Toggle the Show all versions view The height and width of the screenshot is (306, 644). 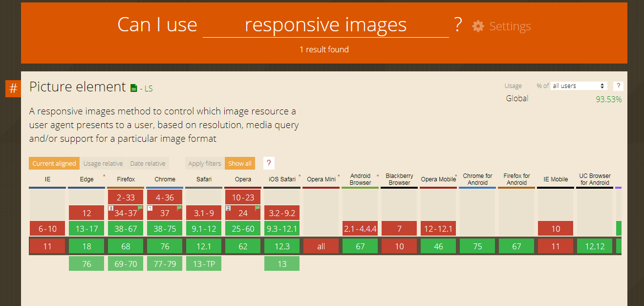click(x=239, y=163)
